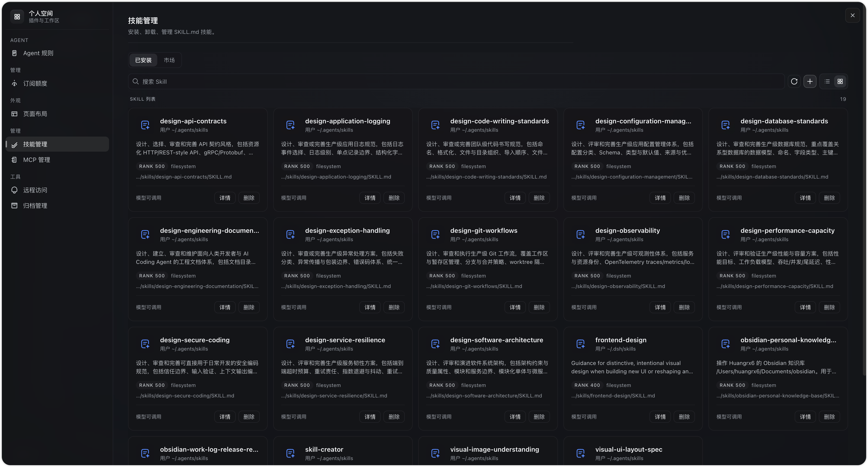Click the design-git-workflows skill icon
The image size is (868, 467).
pos(435,234)
